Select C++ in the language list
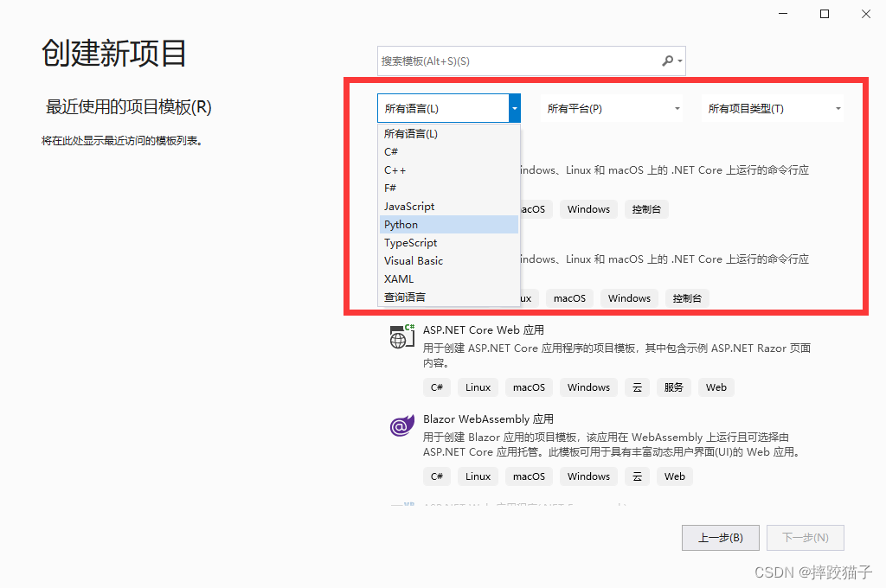886x588 pixels. [x=449, y=170]
